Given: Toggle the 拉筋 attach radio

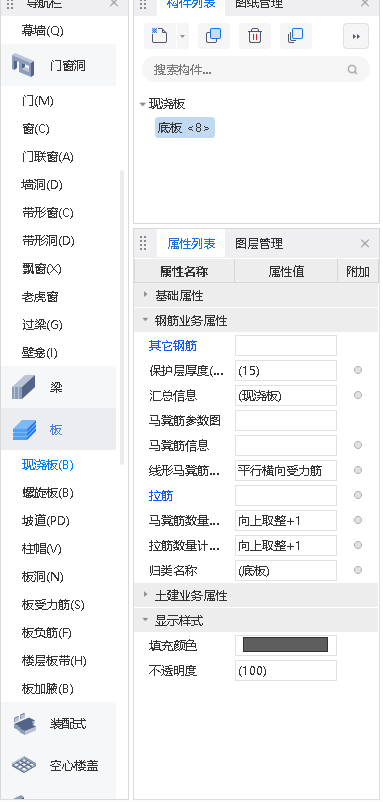Looking at the screenshot, I should click(x=358, y=495).
